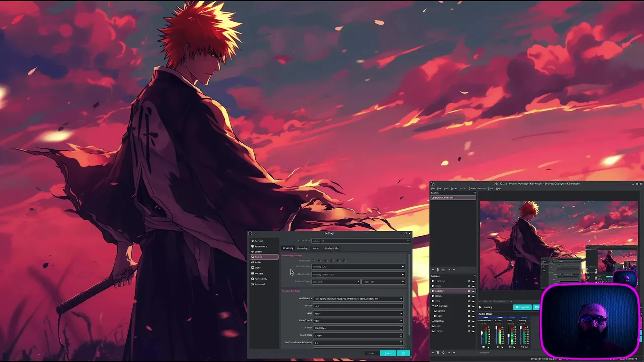Viewport: 644px width, 362px height.
Task: Add source with plus icon in Sources dock
Action: (x=433, y=353)
